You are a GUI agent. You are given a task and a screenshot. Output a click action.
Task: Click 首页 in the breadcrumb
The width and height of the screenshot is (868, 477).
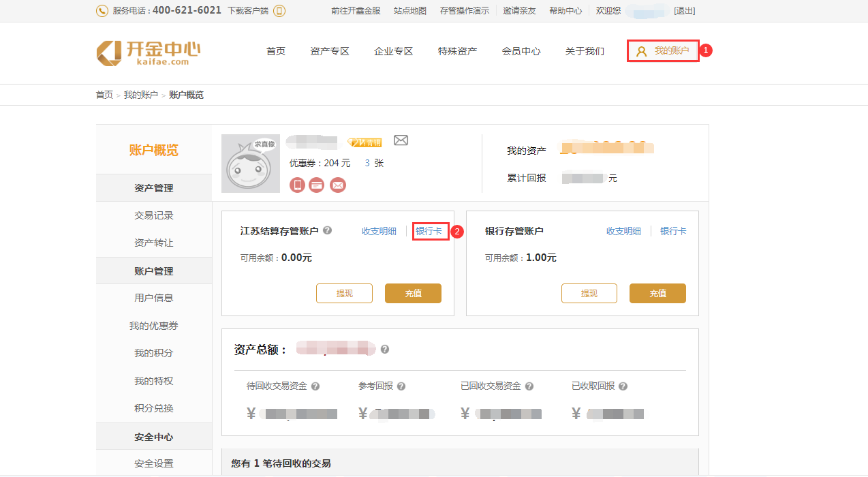104,95
